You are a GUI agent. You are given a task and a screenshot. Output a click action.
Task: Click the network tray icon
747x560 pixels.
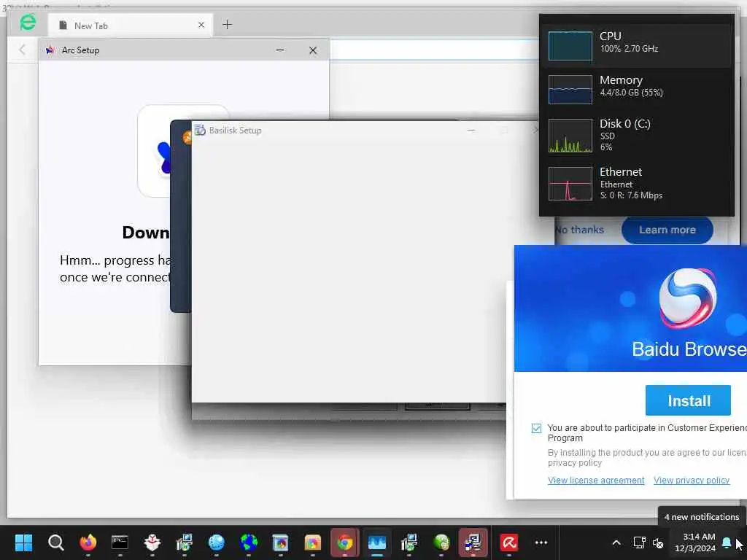639,542
